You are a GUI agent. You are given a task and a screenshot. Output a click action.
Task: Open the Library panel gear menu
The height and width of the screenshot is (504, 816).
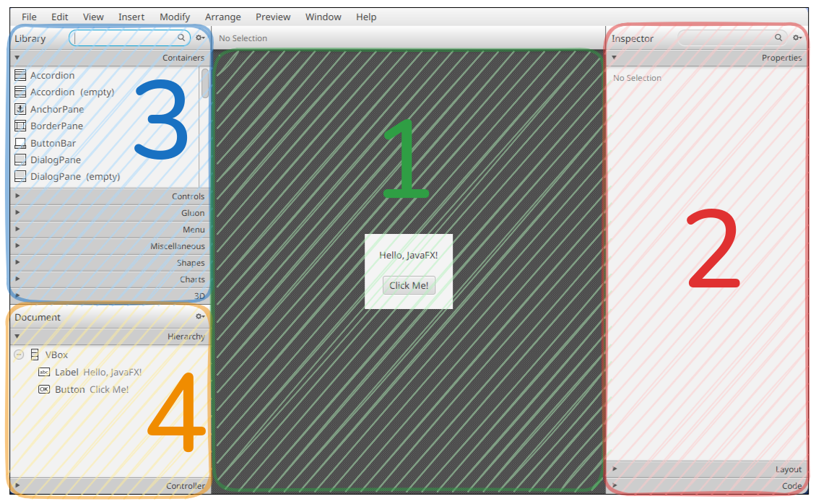coord(200,38)
